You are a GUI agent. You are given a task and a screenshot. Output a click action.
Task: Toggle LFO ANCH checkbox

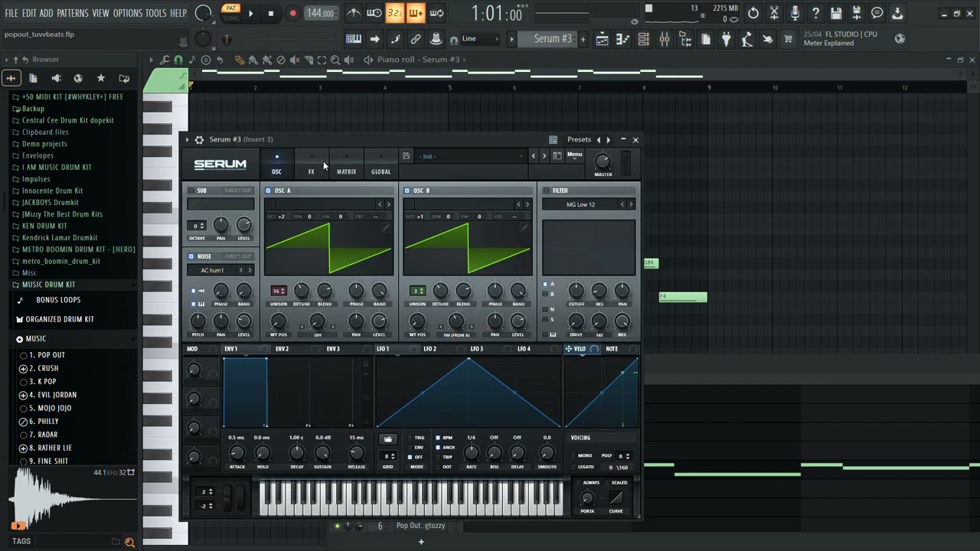[x=437, y=448]
